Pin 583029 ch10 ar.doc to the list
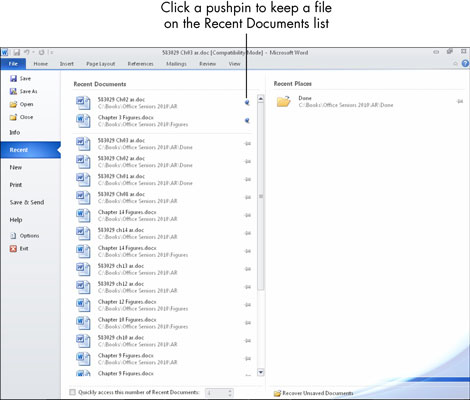This screenshot has width=470, height=400. click(248, 341)
